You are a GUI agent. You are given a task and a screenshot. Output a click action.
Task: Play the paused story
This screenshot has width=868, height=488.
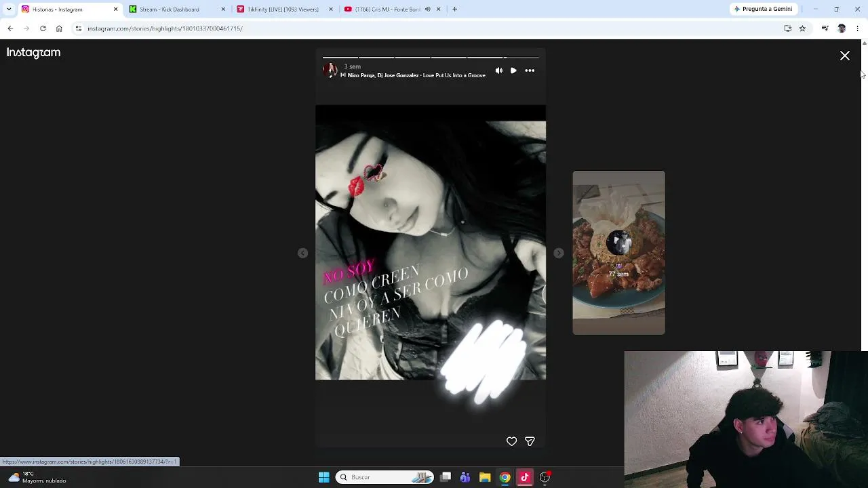[x=513, y=70]
